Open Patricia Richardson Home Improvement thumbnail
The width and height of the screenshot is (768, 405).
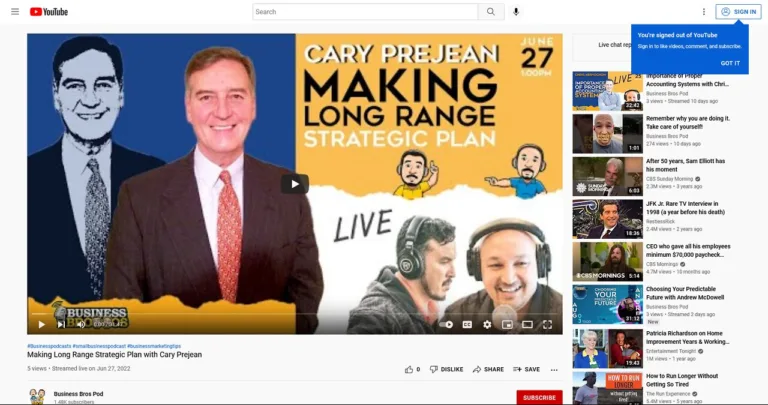coord(607,348)
